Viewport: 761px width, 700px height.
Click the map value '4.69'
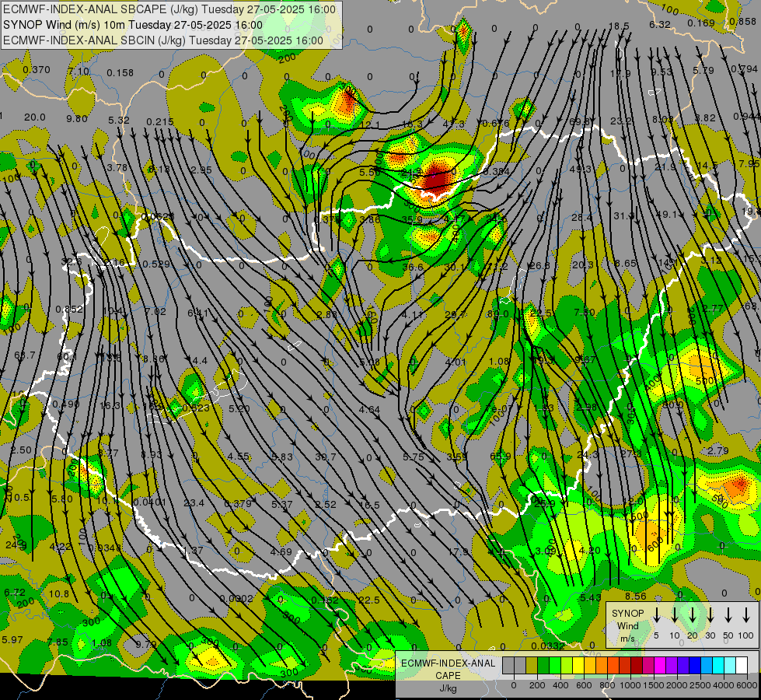tap(281, 552)
